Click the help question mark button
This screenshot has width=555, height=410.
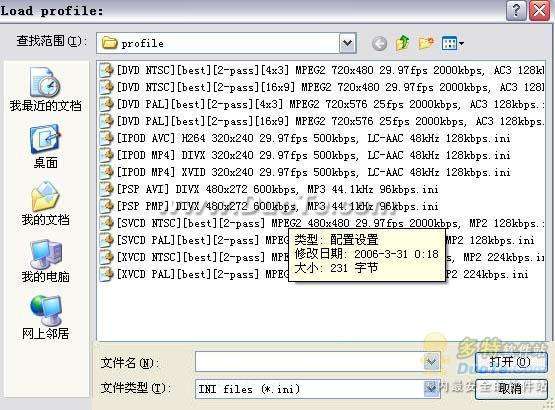tap(516, 11)
